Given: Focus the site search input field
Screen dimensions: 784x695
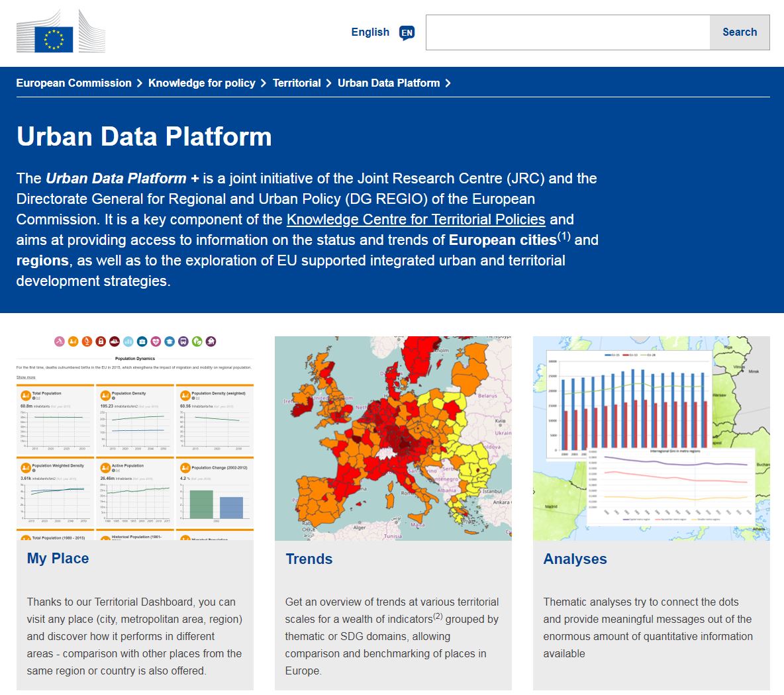Looking at the screenshot, I should point(567,32).
